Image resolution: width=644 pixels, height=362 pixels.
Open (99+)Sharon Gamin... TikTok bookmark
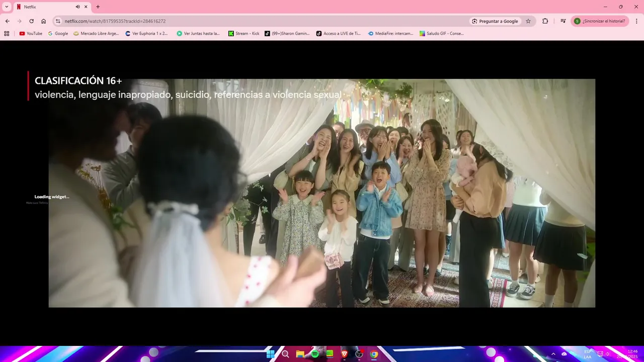pos(287,34)
